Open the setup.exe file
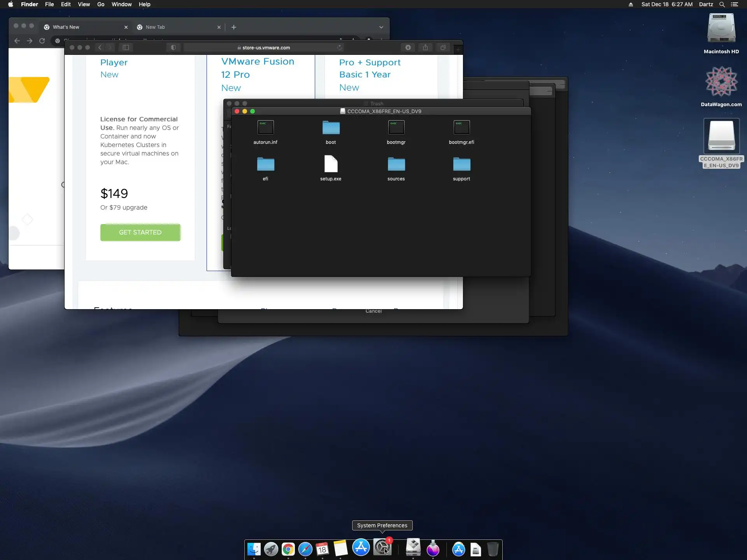Screen dimensions: 747x560 pos(331,164)
